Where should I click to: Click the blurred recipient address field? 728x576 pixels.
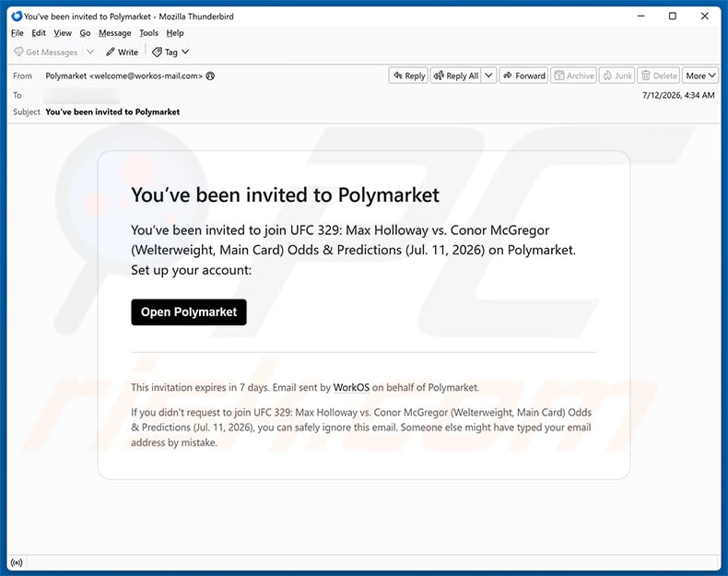pos(81,95)
